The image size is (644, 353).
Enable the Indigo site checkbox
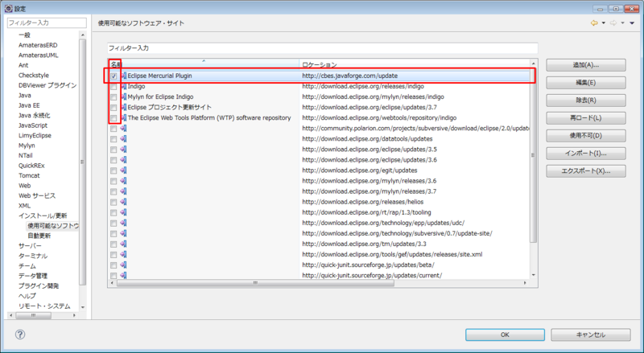coord(114,87)
